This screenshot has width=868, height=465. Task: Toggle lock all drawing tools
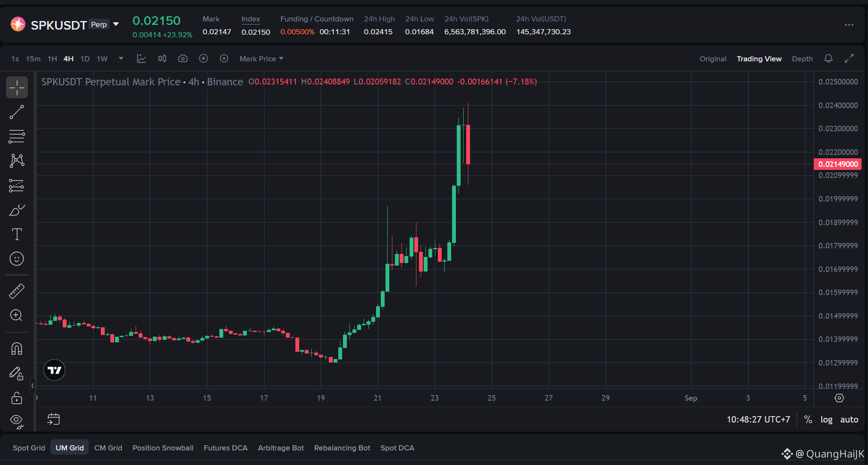tap(17, 398)
